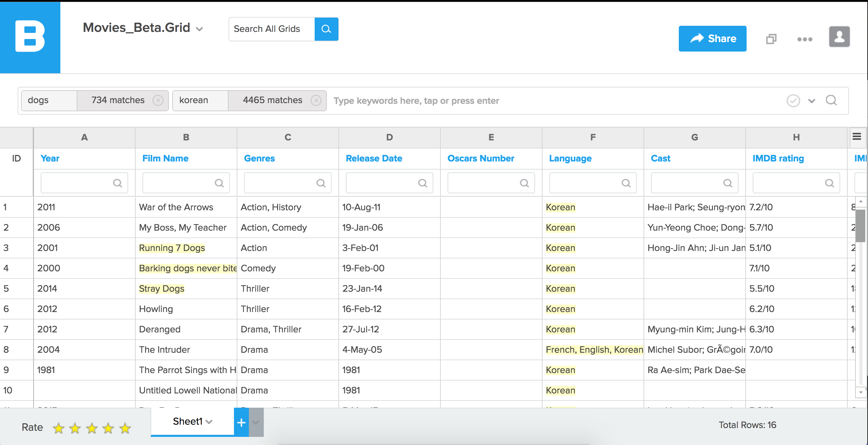Viewport: 868px width, 445px height.
Task: Expand the dropdown beside add-sheet button
Action: pos(256,422)
